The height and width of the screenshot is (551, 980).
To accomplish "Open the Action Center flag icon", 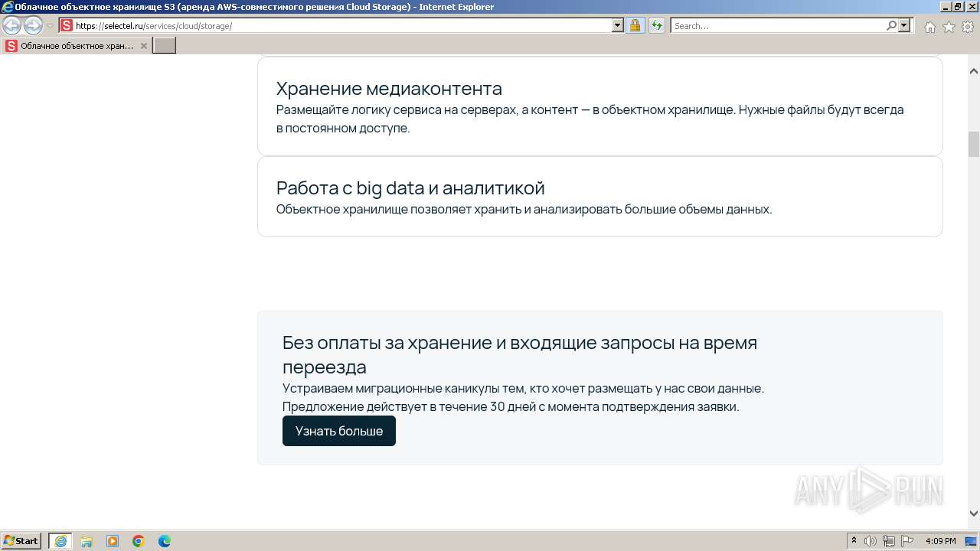I will 907,541.
